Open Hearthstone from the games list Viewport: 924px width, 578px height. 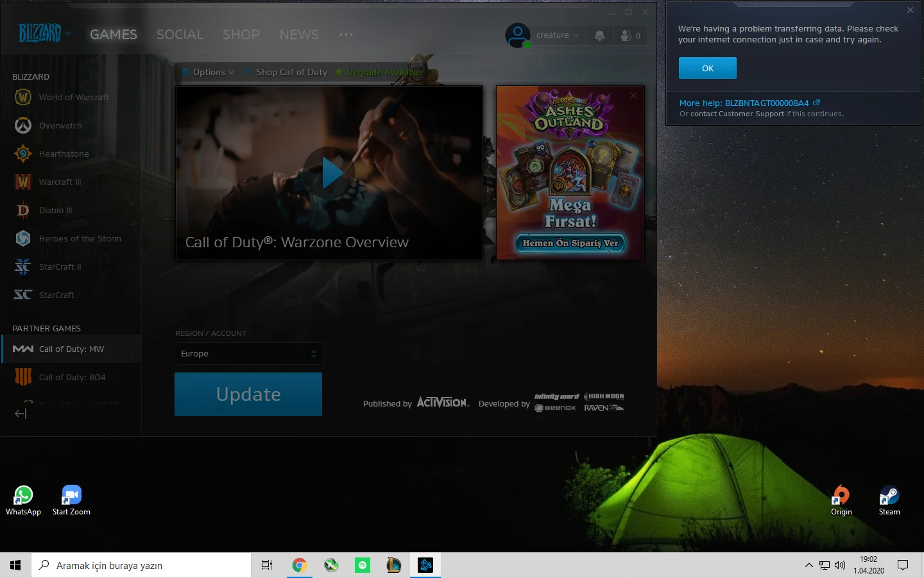tap(64, 153)
